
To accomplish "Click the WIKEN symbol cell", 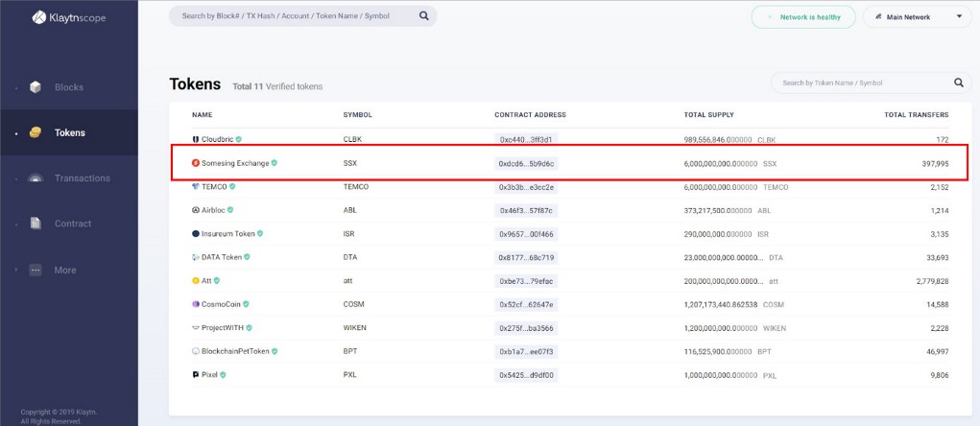I will tap(354, 328).
